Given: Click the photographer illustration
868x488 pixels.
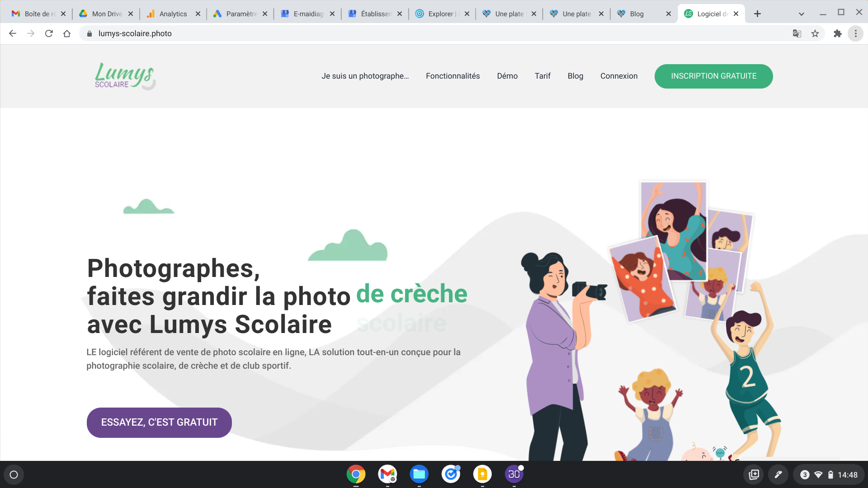Looking at the screenshot, I should coord(563,356).
